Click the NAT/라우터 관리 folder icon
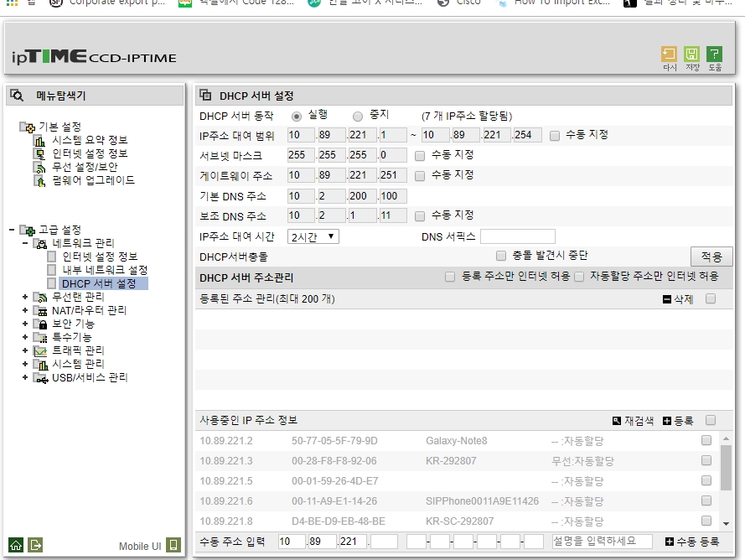The width and height of the screenshot is (745, 560). 40,311
